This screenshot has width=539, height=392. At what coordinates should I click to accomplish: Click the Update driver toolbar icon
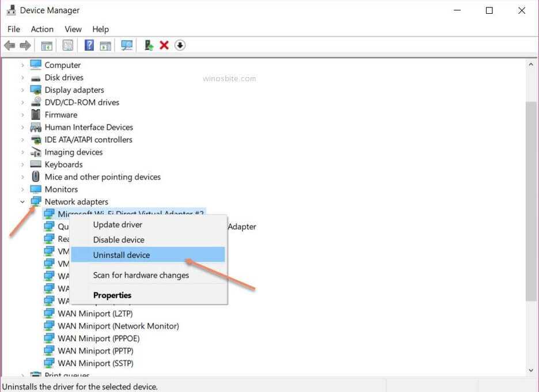tap(149, 45)
